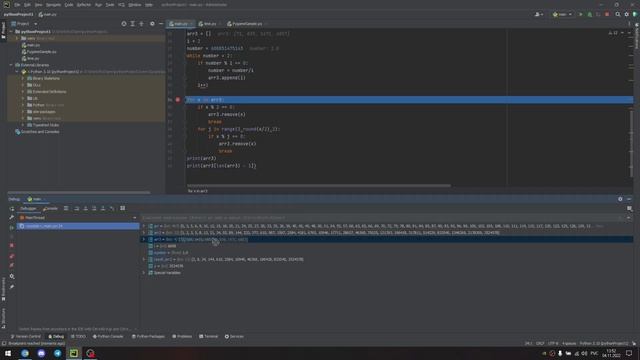Image resolution: width=640 pixels, height=360 pixels.
Task: Switch to the Console sub-tab
Action: tap(51, 209)
